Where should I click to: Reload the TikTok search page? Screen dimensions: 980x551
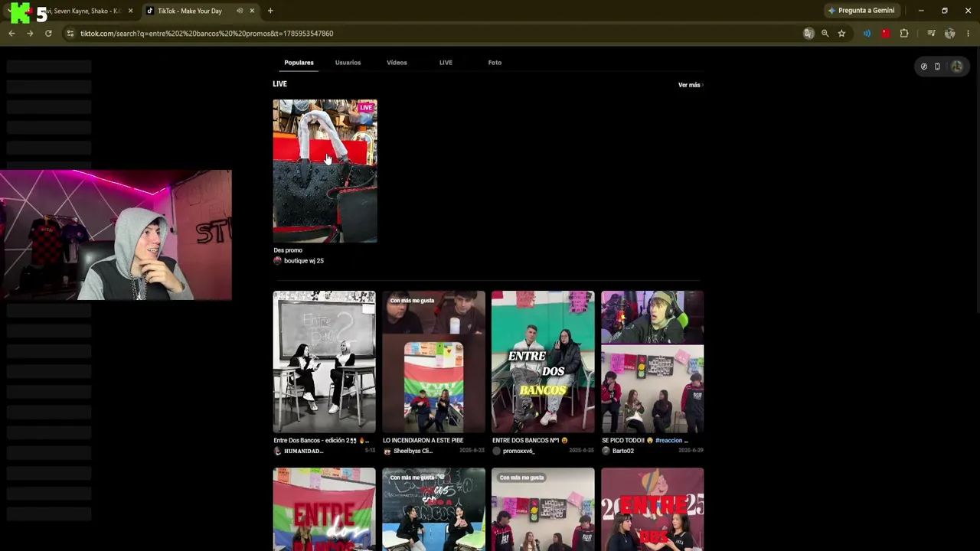(48, 34)
